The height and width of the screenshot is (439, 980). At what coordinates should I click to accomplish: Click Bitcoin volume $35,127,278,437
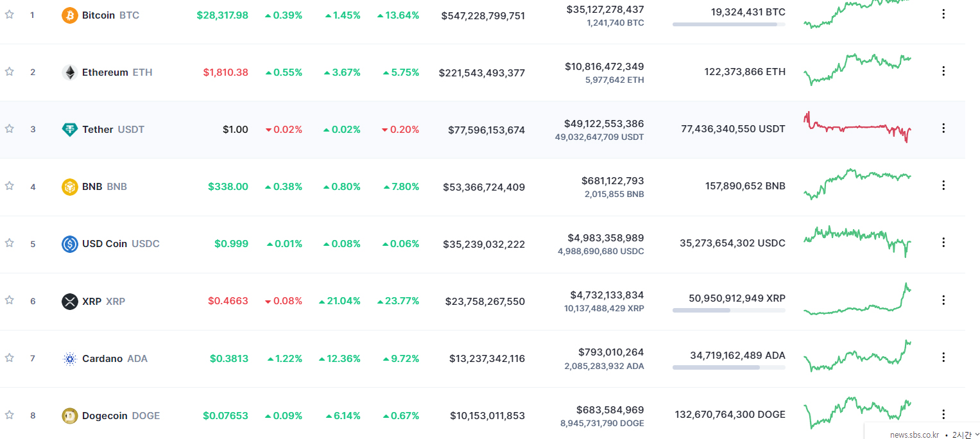(x=605, y=10)
